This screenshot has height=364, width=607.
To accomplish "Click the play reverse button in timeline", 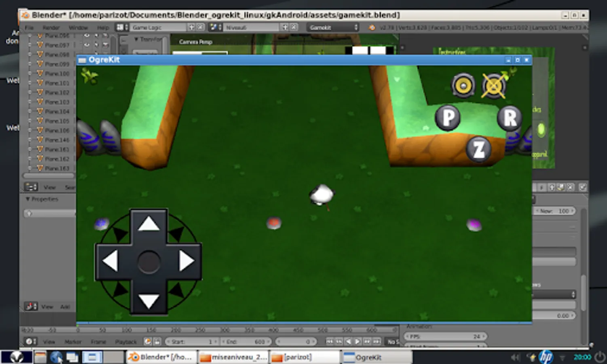I will [x=348, y=342].
